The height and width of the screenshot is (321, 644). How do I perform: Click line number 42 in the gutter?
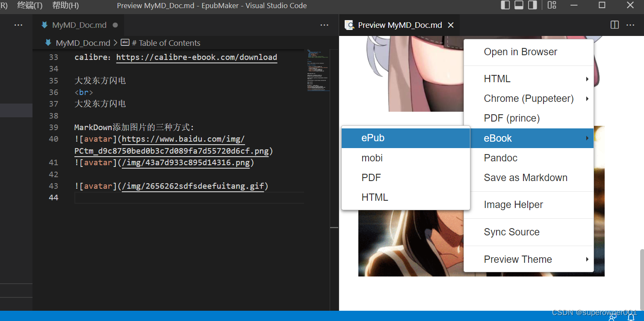53,174
